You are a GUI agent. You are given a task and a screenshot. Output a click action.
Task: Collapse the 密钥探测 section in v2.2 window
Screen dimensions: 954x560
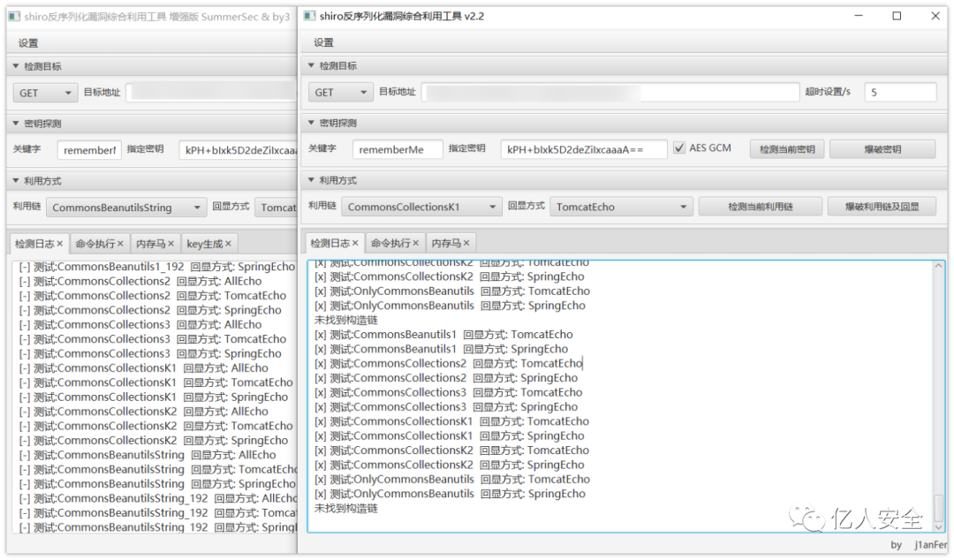(311, 124)
